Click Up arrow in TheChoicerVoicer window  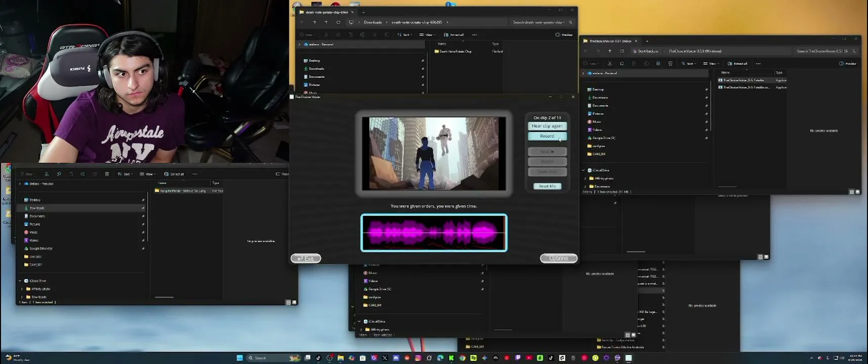click(610, 51)
